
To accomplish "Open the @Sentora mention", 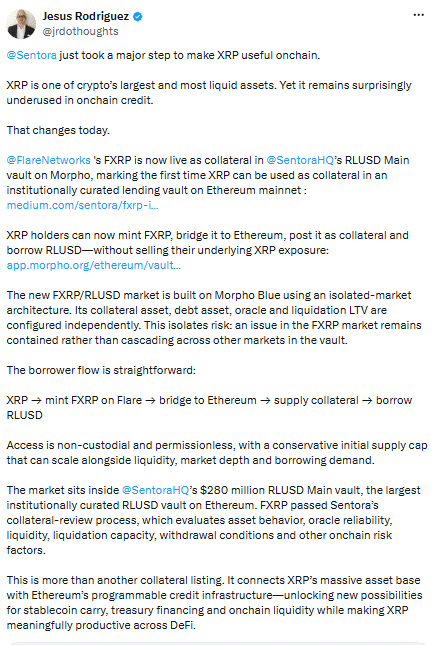I will 32,55.
